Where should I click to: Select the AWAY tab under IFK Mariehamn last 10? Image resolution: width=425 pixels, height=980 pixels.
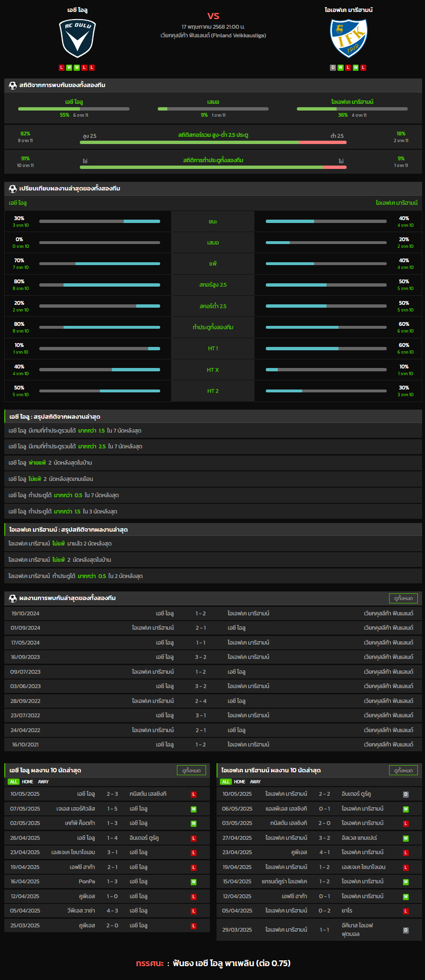tap(256, 782)
